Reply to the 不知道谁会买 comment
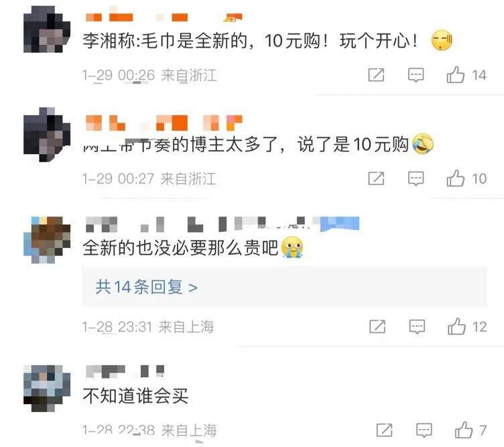Image resolution: width=504 pixels, height=447 pixels. coord(424,430)
